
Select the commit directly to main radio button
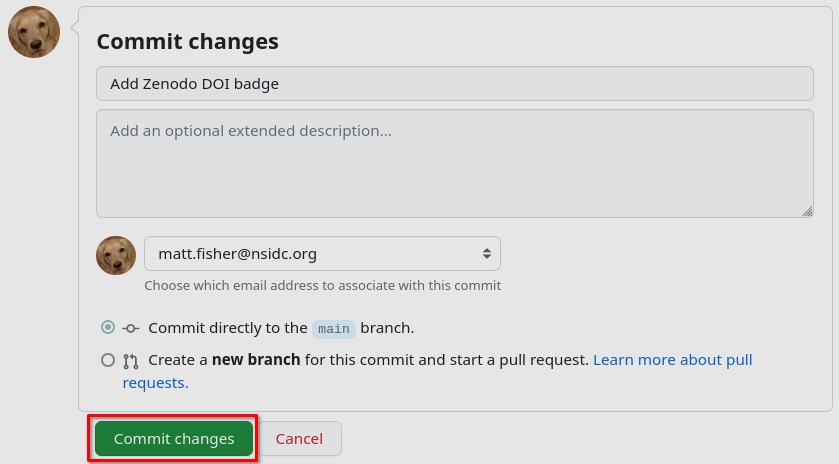click(x=108, y=327)
